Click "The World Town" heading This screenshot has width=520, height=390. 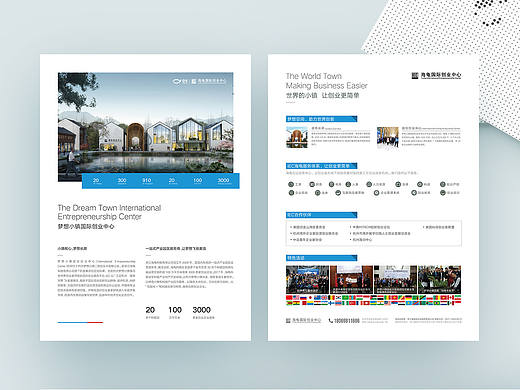tap(314, 76)
